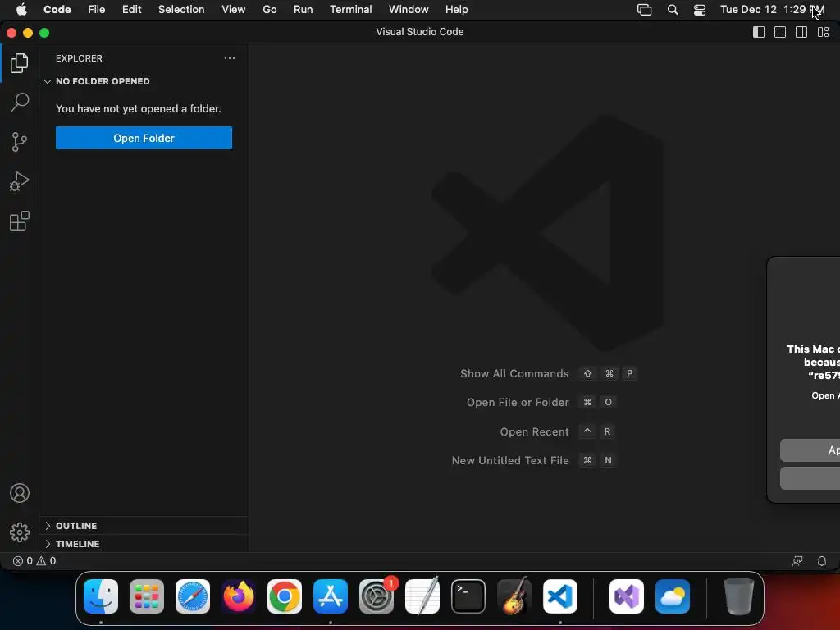
Task: Open the Go menu
Action: (269, 10)
